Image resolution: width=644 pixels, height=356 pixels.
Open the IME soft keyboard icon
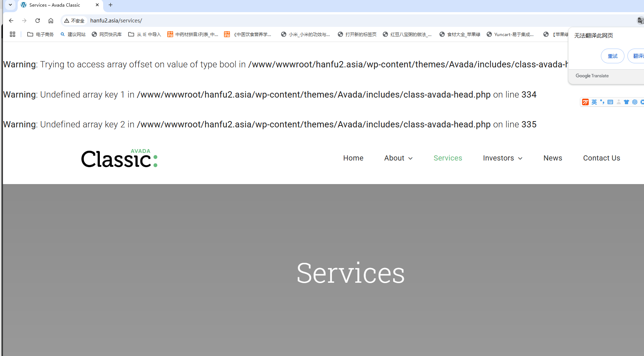pos(610,102)
